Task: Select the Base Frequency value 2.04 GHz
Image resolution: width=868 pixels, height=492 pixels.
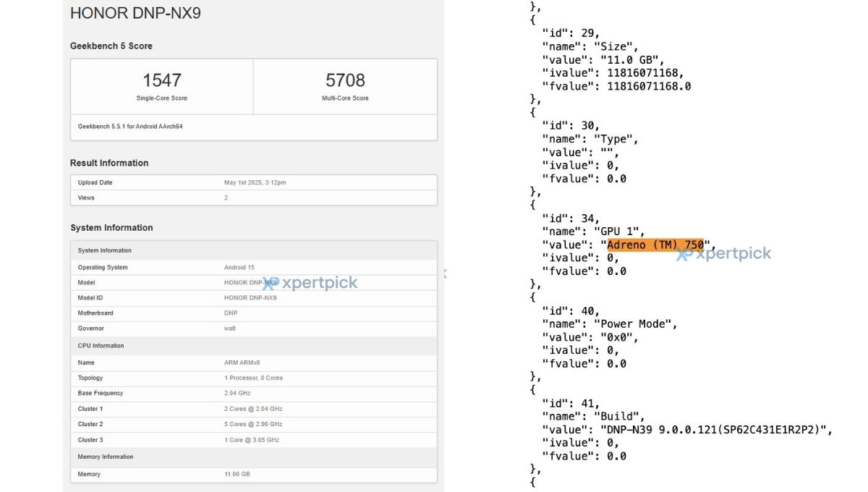Action: tap(239, 394)
